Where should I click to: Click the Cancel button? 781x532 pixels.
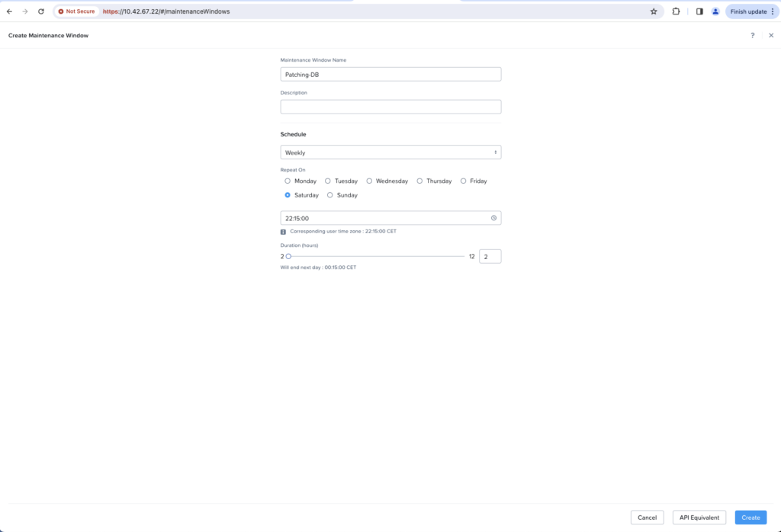click(647, 518)
